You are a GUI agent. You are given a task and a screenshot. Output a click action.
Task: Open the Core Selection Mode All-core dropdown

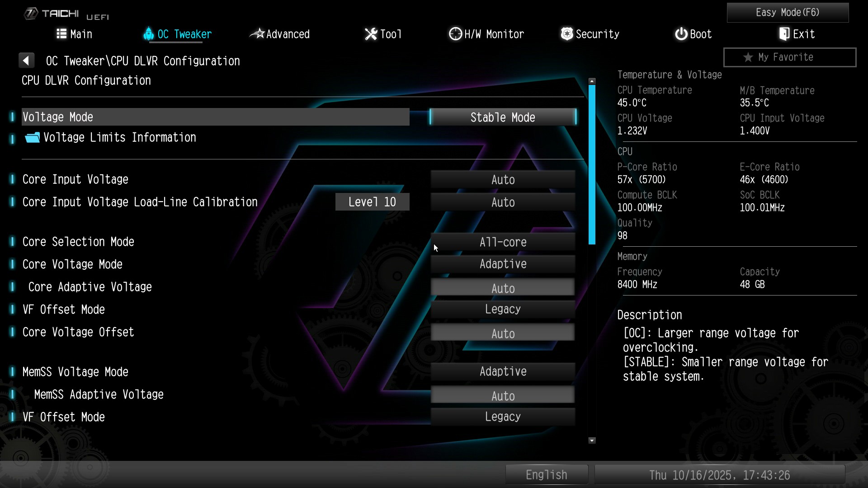click(503, 242)
